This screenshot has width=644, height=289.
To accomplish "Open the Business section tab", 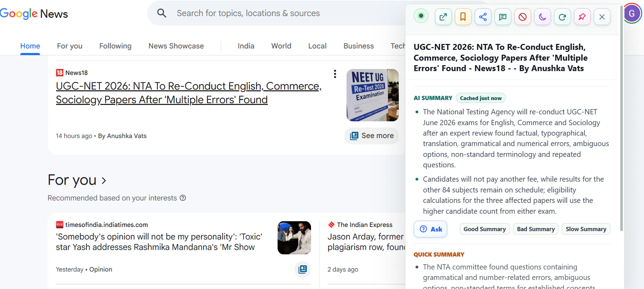I will coord(358,46).
